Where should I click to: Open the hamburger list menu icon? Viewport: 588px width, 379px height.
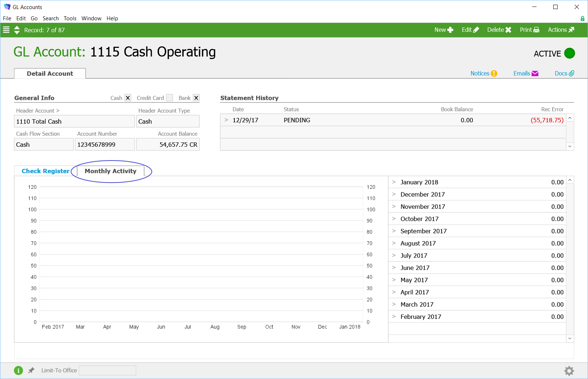tap(6, 30)
